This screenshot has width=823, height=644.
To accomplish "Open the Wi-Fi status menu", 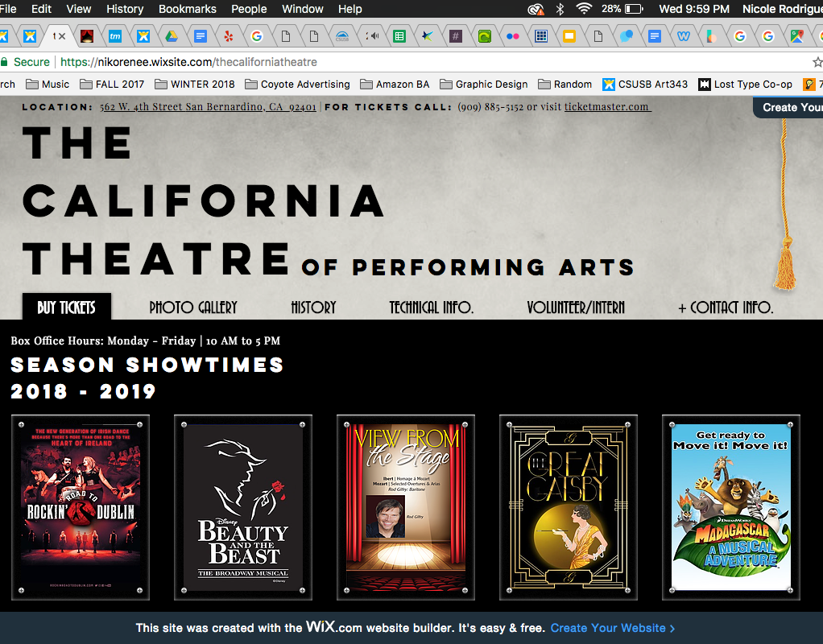I will [584, 8].
